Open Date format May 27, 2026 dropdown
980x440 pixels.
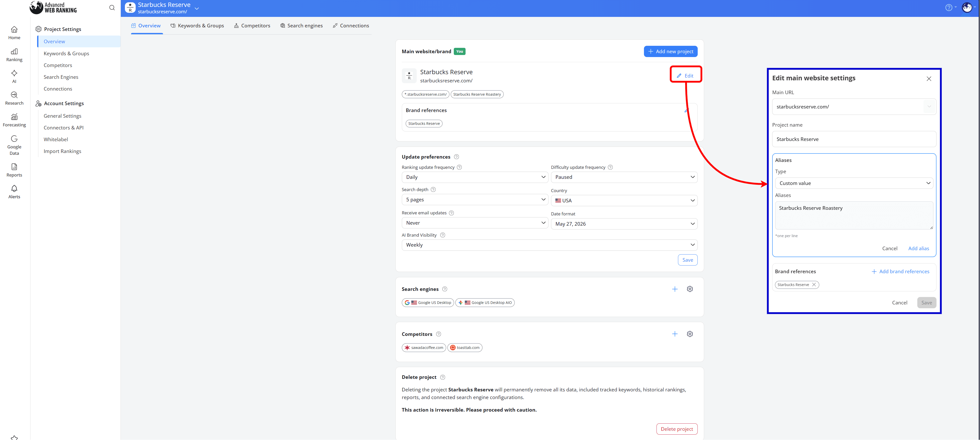(x=624, y=224)
